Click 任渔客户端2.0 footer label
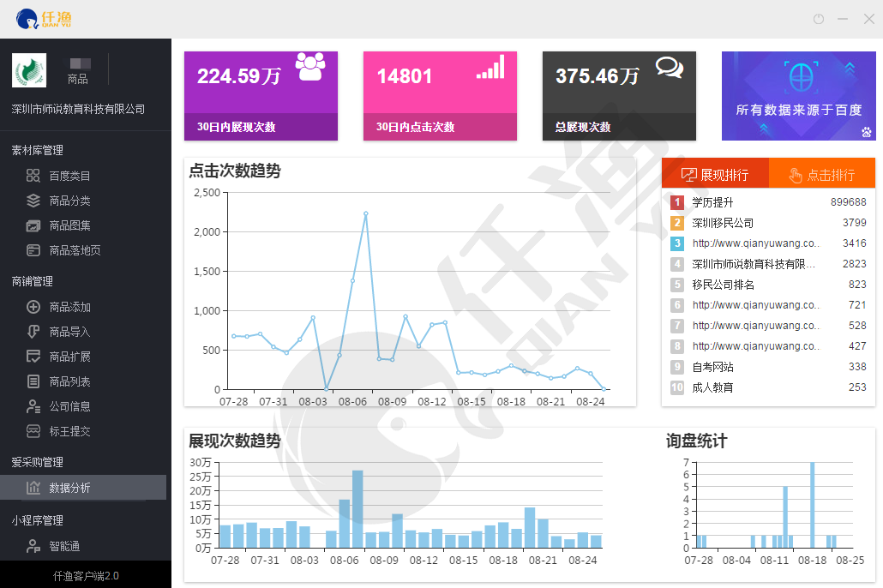883x588 pixels. tap(86, 576)
